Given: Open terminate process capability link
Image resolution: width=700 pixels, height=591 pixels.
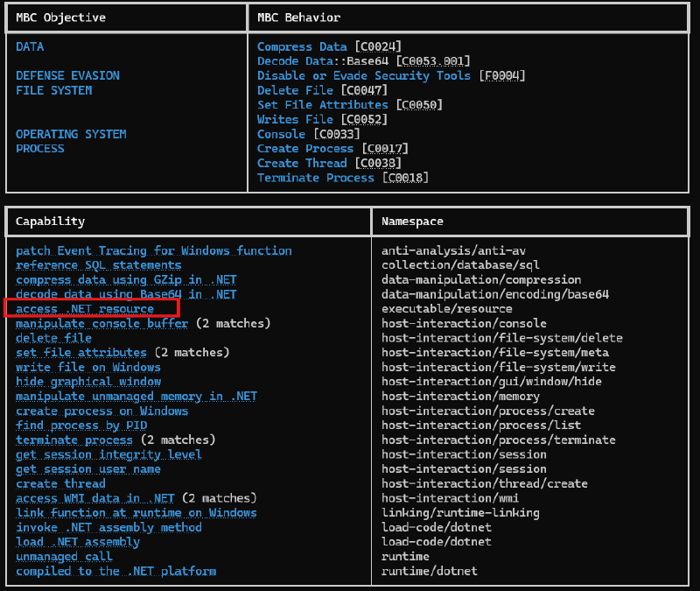Looking at the screenshot, I should pyautogui.click(x=74, y=440).
